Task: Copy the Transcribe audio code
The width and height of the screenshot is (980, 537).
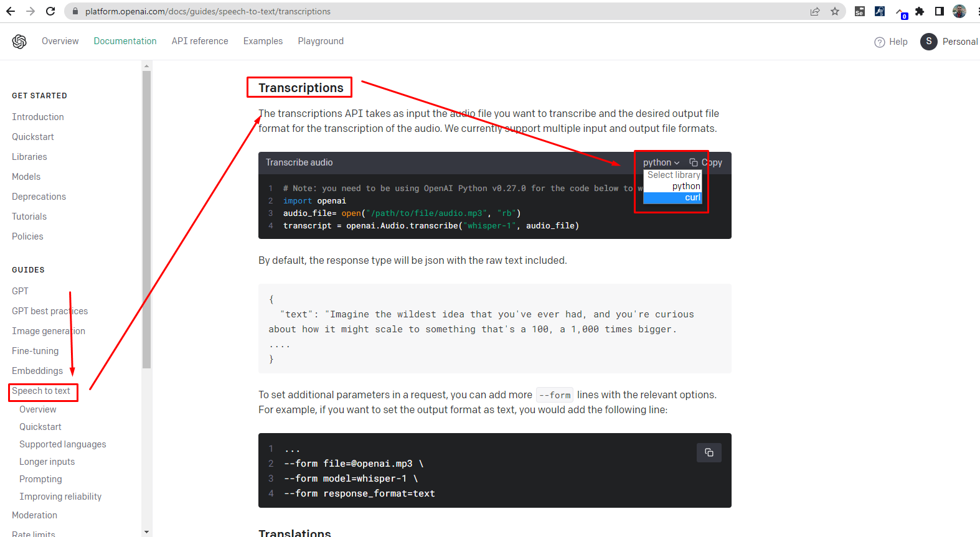Action: pos(706,162)
